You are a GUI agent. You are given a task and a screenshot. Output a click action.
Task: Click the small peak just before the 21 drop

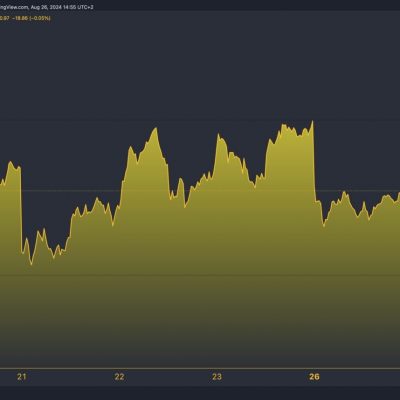coord(10,162)
